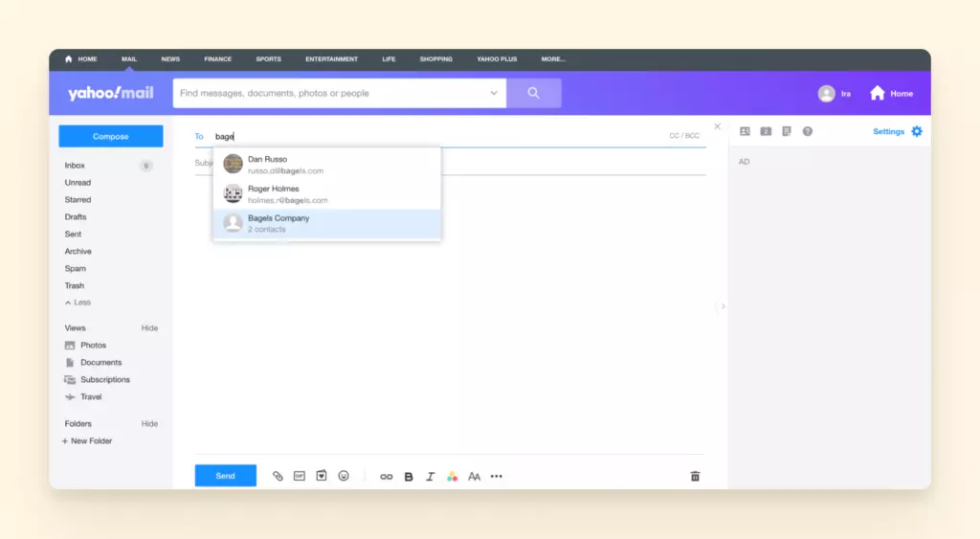Open the Sent folder
Viewport: 980px width, 539px height.
point(73,234)
